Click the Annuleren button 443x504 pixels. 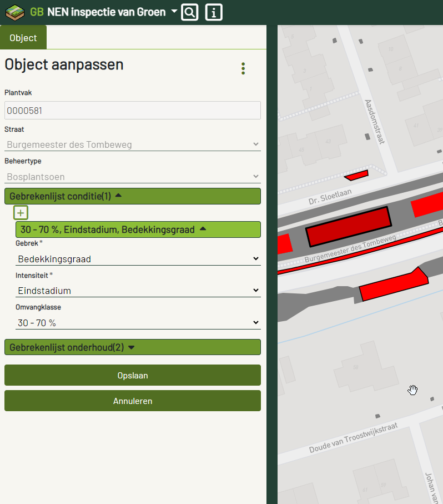pyautogui.click(x=132, y=401)
